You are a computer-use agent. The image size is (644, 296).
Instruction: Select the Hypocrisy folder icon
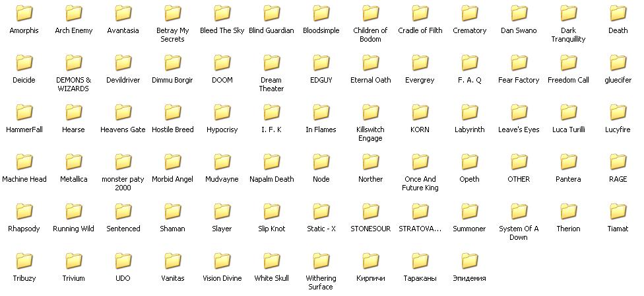pyautogui.click(x=222, y=112)
